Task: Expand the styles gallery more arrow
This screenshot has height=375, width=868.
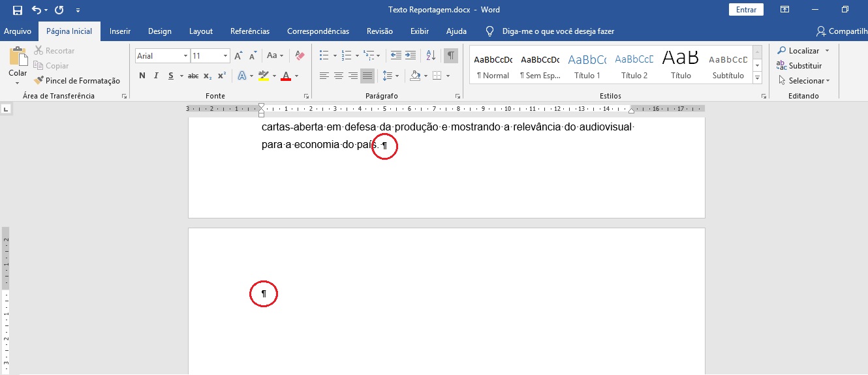Action: click(758, 78)
